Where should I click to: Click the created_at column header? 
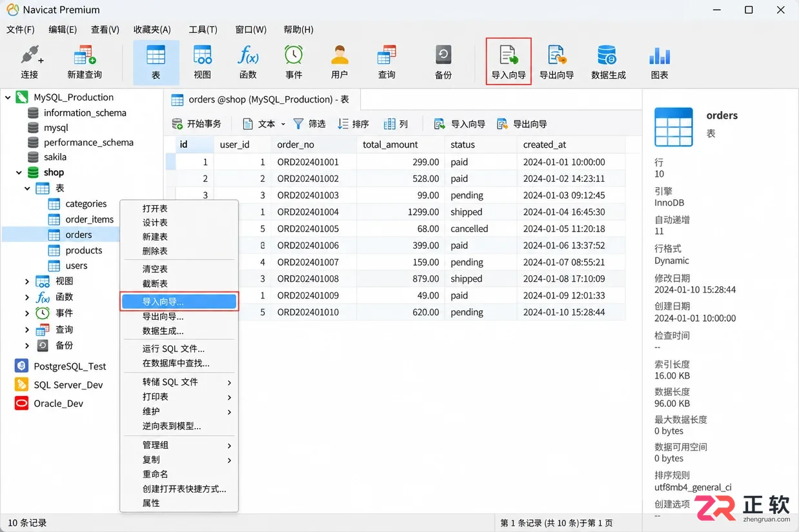coord(571,144)
